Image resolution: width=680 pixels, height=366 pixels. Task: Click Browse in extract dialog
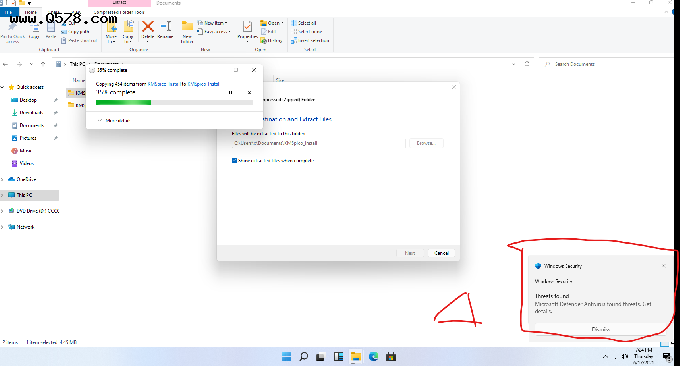pos(426,143)
